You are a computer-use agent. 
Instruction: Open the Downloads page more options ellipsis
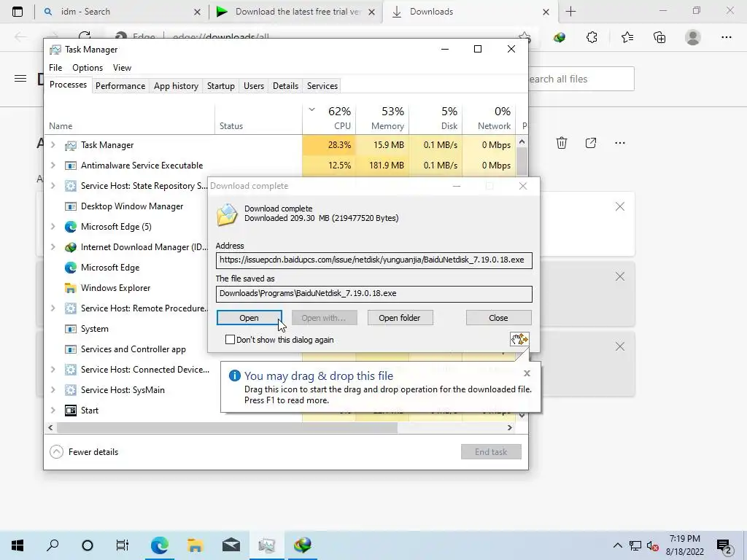[x=620, y=143]
